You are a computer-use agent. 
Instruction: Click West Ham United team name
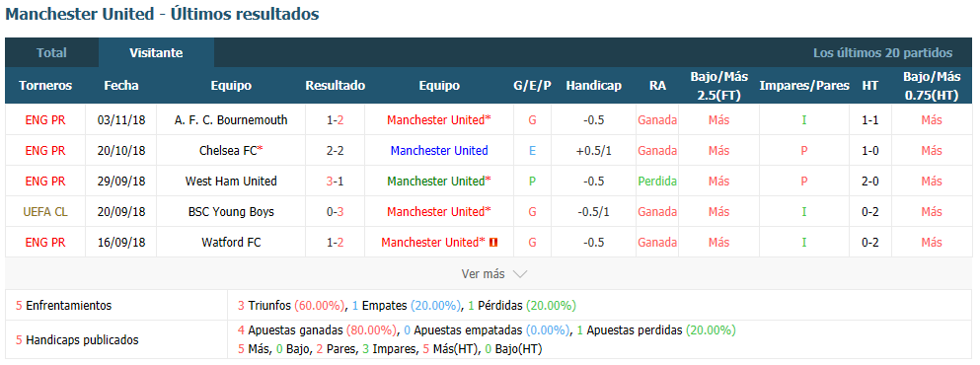click(x=231, y=182)
